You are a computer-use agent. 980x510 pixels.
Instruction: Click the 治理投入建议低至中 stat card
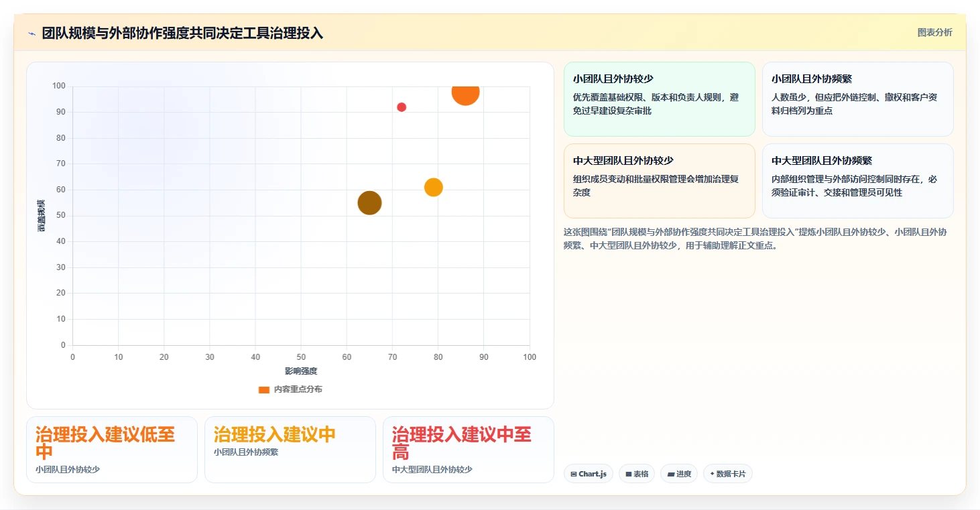coord(112,450)
